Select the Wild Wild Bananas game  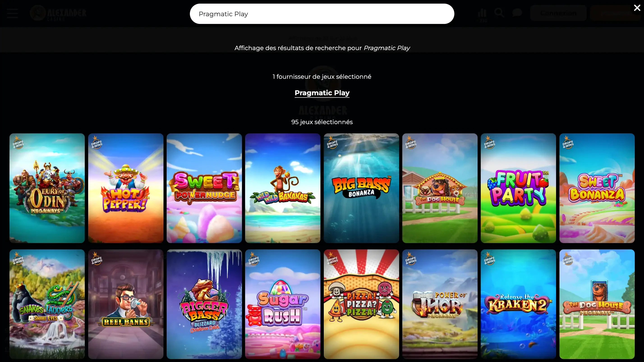point(283,188)
